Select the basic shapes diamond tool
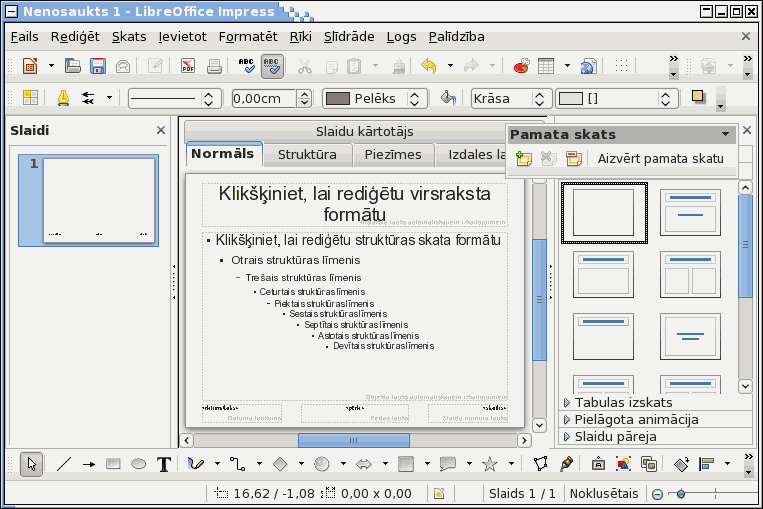 280,464
